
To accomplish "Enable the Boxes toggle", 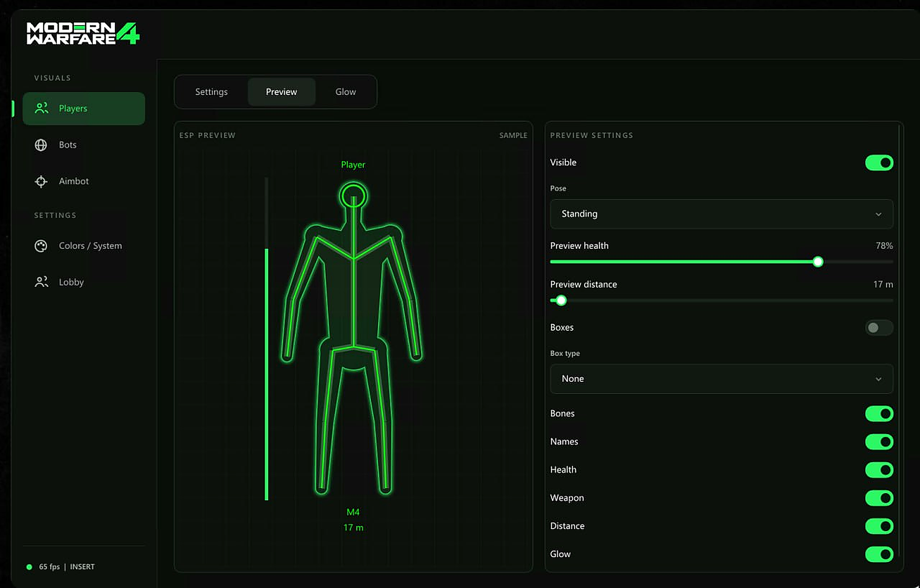I will coord(879,327).
